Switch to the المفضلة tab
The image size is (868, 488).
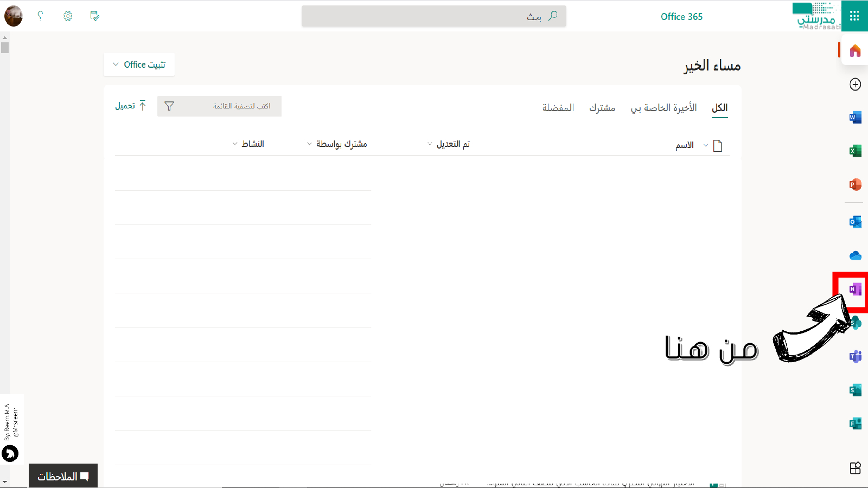coord(558,108)
